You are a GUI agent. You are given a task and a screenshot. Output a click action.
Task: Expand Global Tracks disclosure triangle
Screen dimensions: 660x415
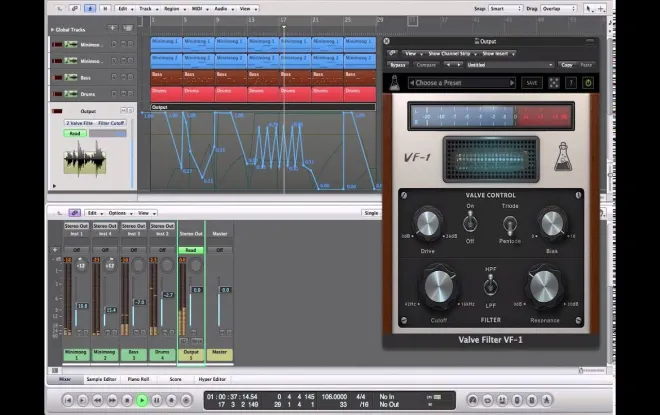pos(52,29)
